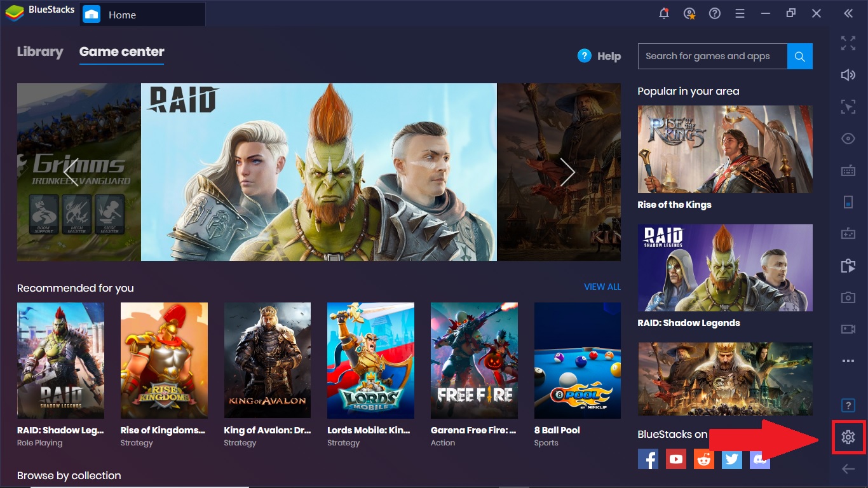Image resolution: width=868 pixels, height=488 pixels.
Task: Click the 'Sports' genre under 8 Ball Pool
Action: coord(546,443)
